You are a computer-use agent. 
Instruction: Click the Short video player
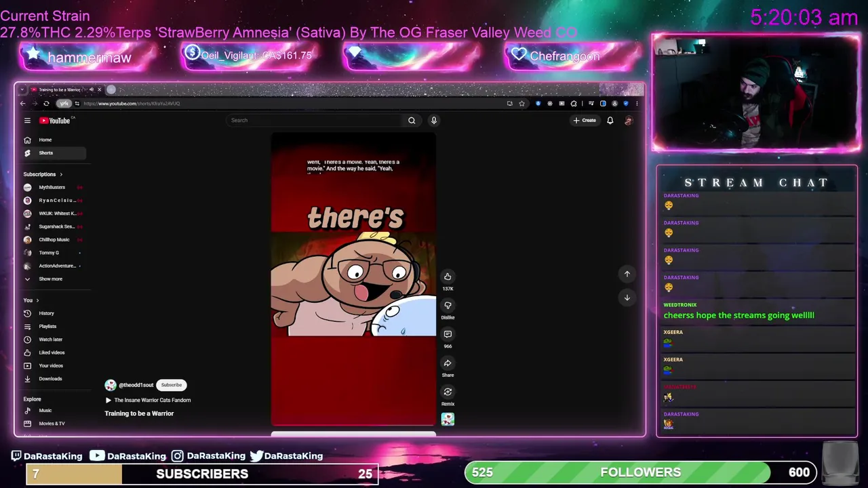(x=353, y=279)
